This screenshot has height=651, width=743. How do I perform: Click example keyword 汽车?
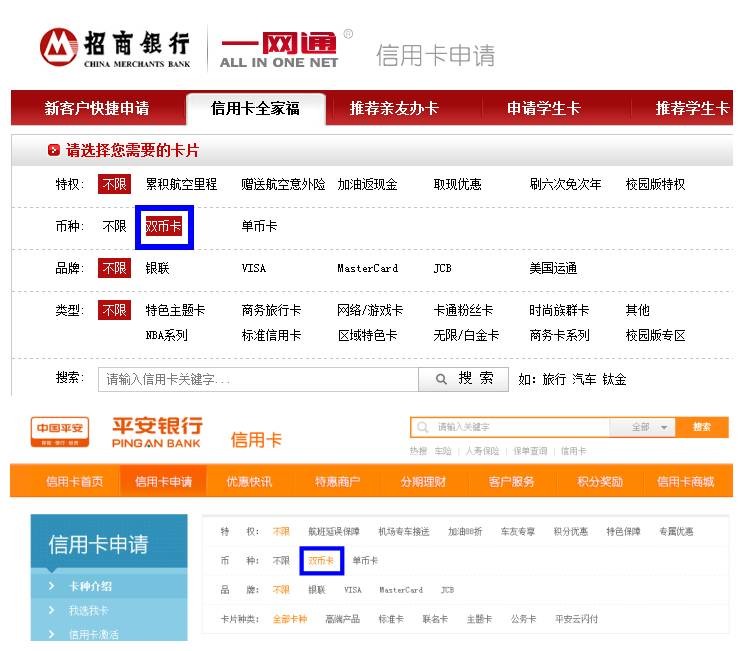(x=584, y=380)
